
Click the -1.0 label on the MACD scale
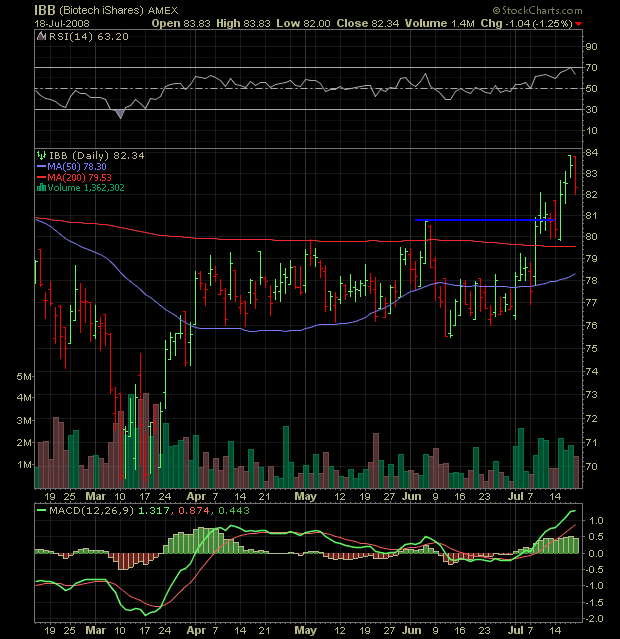(594, 586)
